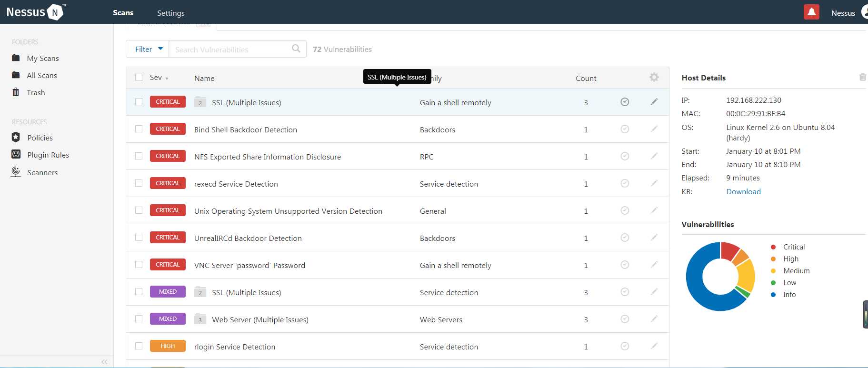Sort the table by the Name column header

[204, 78]
